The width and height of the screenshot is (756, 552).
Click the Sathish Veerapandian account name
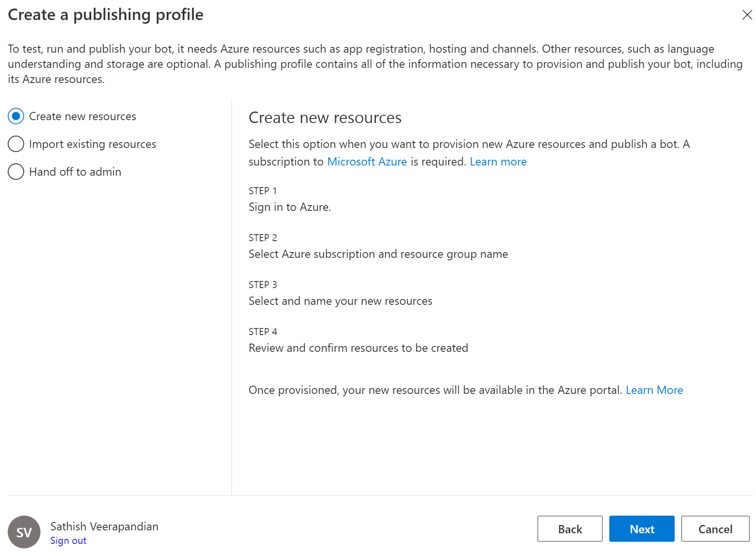[104, 526]
